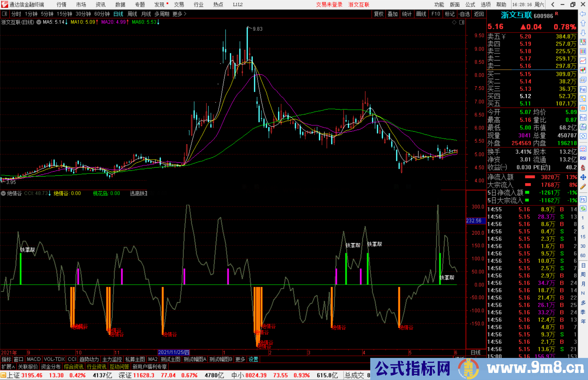Click the up arrow icon in right sidebar
This screenshot has height=380, width=588.
583,23
